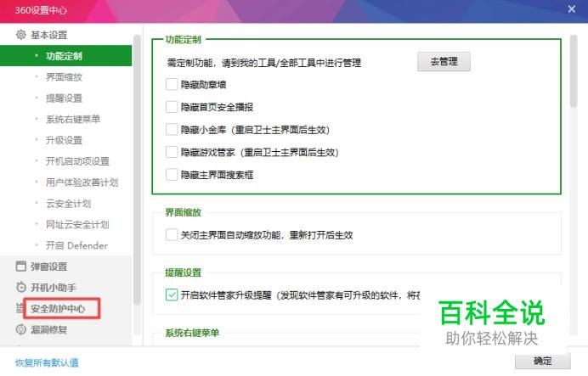Click the 确定 button
Image resolution: width=588 pixels, height=376 pixels.
click(542, 361)
